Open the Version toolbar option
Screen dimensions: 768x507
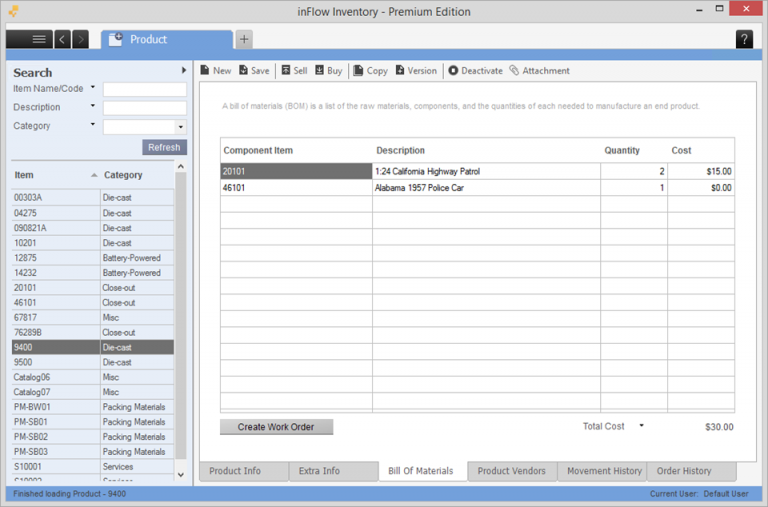pyautogui.click(x=401, y=71)
